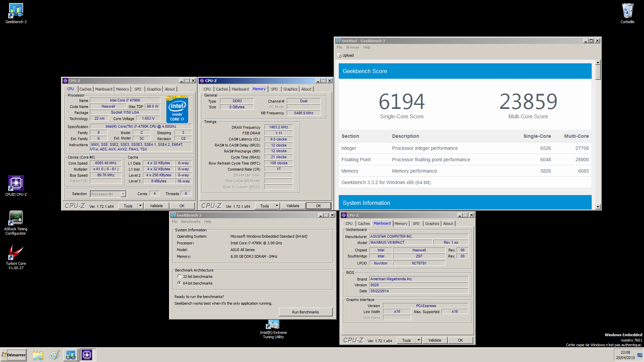Image resolution: width=644 pixels, height=362 pixels.
Task: Click the title icon of the CPU-Z CPU window
Action: [65, 81]
